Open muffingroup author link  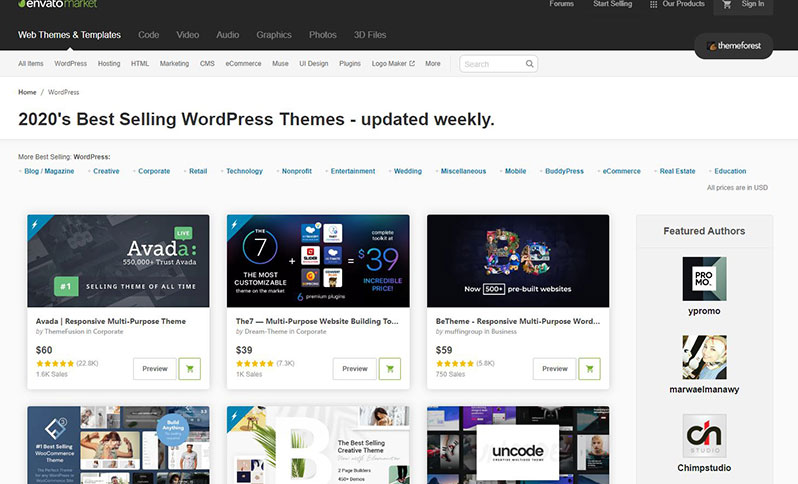(463, 331)
